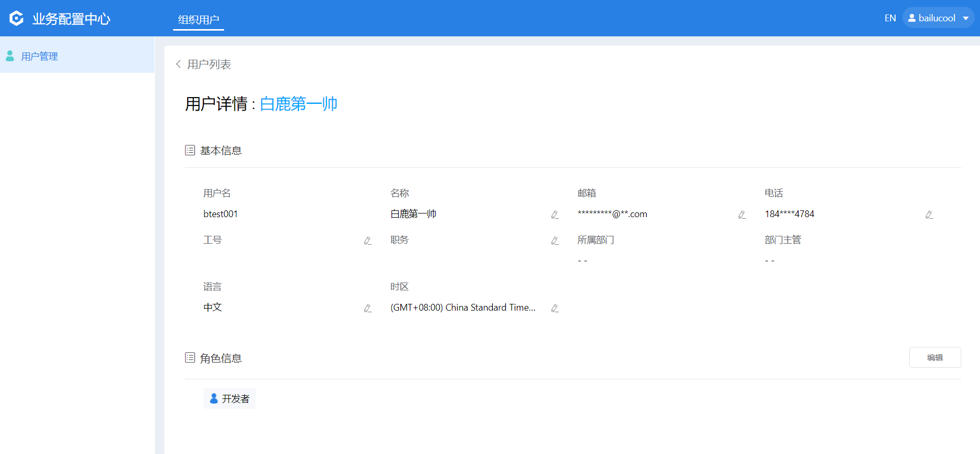Go back using the arrow before 用户列表

point(178,64)
